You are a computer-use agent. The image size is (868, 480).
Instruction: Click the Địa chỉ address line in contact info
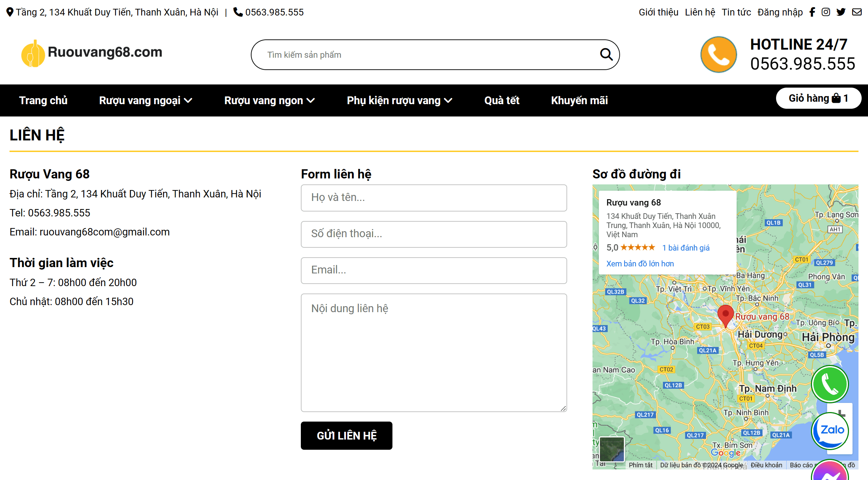[135, 194]
